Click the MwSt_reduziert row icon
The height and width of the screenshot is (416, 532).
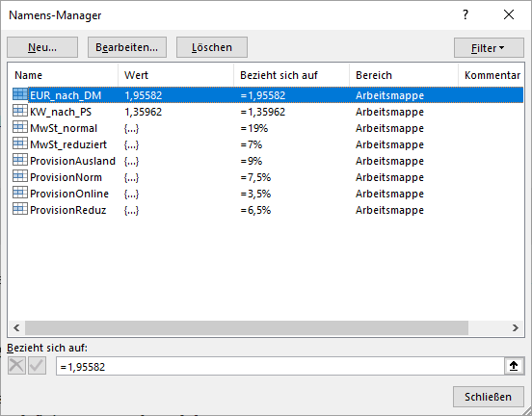pyautogui.click(x=20, y=143)
